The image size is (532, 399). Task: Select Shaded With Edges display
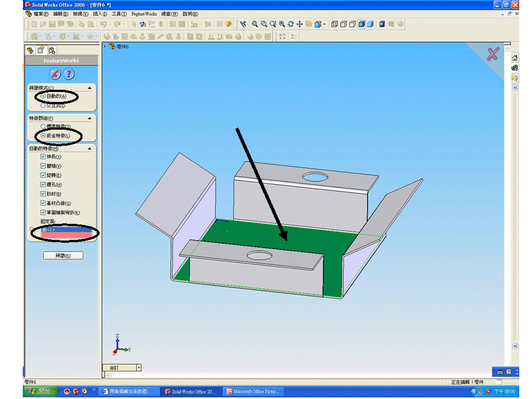pyautogui.click(x=362, y=24)
